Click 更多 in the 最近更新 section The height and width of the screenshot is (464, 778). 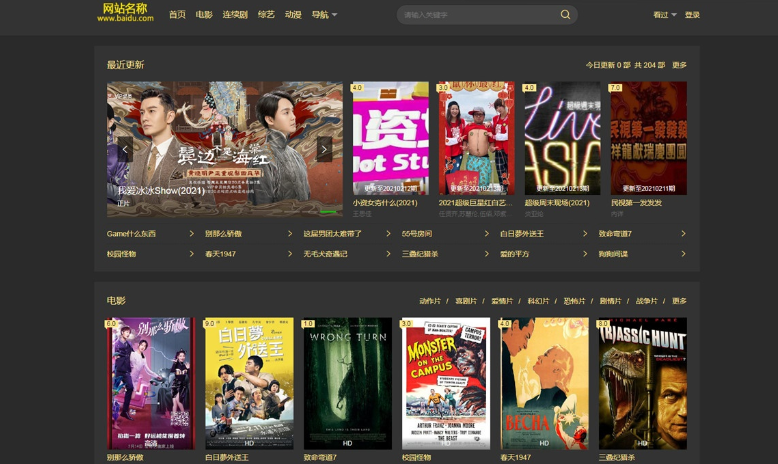point(679,65)
